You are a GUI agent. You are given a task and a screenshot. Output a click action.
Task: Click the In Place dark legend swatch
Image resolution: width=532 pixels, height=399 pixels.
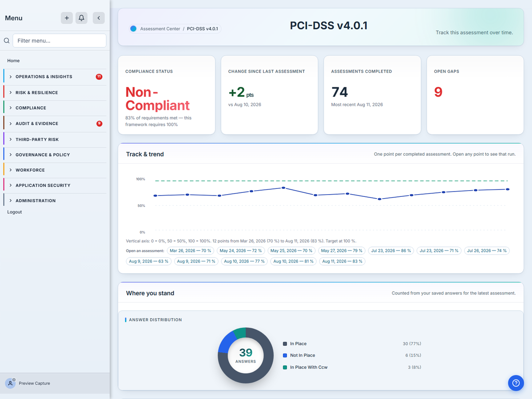(x=285, y=344)
